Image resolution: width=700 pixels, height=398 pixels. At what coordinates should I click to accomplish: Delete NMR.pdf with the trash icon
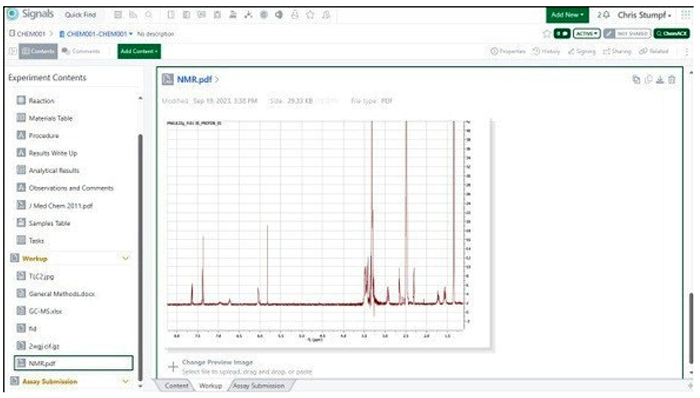[x=671, y=80]
